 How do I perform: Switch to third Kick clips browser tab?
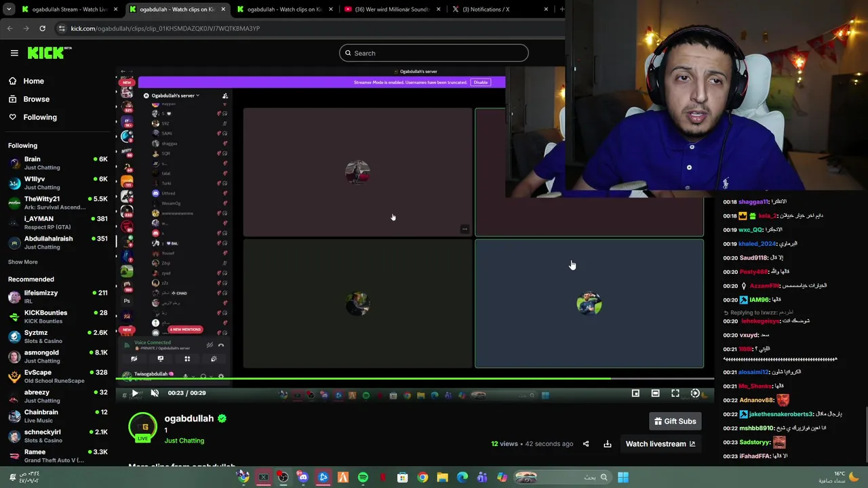tap(285, 9)
